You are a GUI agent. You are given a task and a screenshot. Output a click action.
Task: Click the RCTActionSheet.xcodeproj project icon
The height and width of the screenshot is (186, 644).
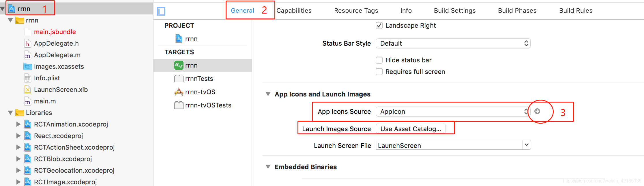(28, 147)
